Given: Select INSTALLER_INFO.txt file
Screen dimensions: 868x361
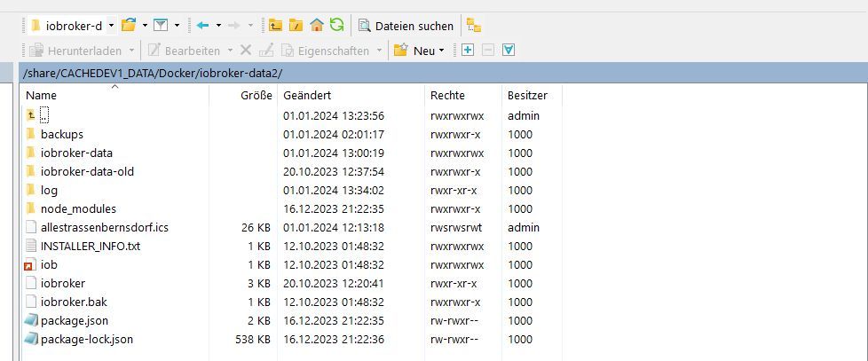Looking at the screenshot, I should [91, 246].
